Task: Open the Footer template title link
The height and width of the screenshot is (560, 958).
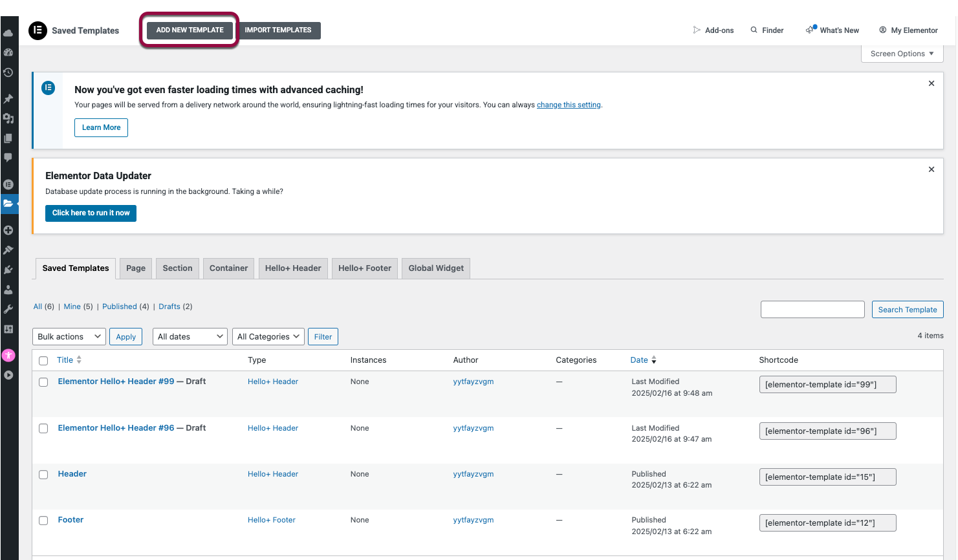Action: pyautogui.click(x=71, y=520)
